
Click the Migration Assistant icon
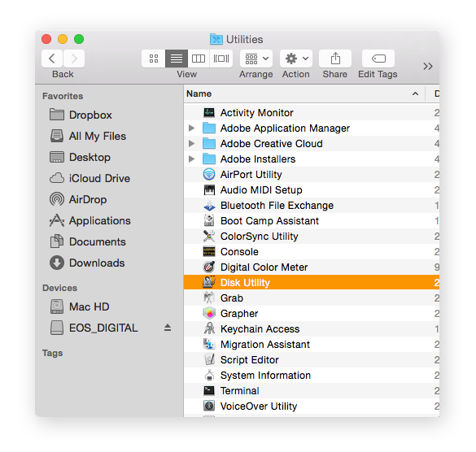coord(209,345)
